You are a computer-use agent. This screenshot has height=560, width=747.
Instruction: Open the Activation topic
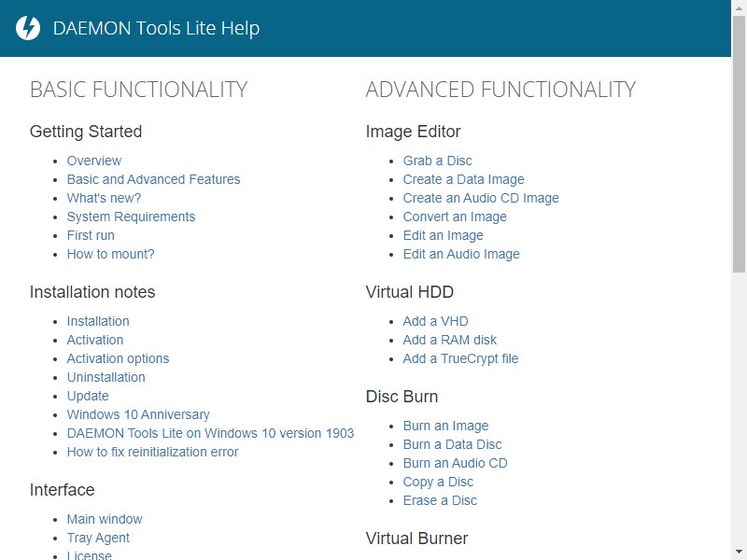(x=95, y=340)
